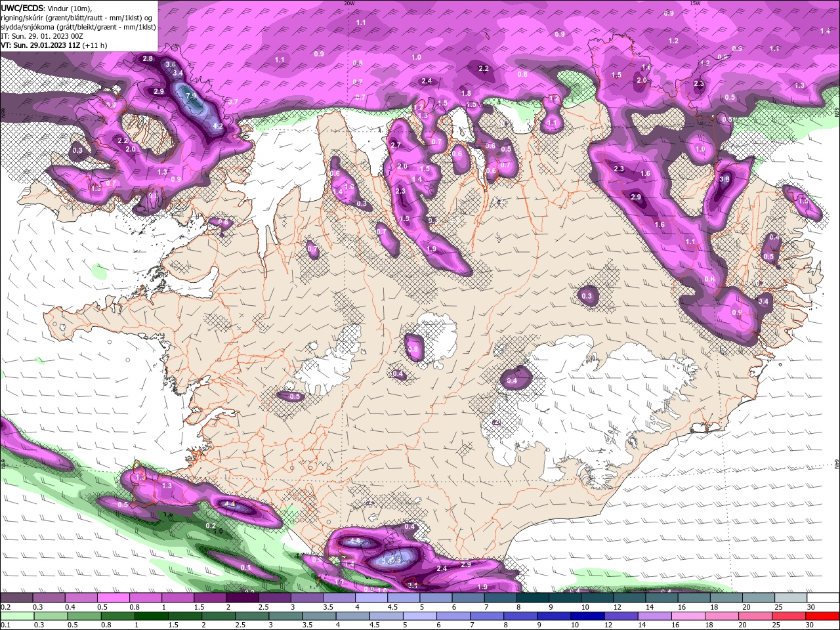Click the 0.1 label on lower legend
Image resolution: width=840 pixels, height=630 pixels.
6,625
